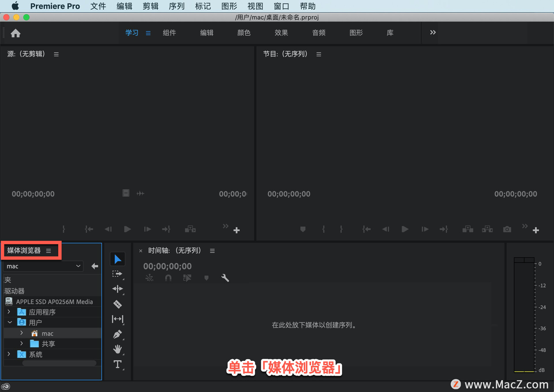
Task: Select the Hand tool
Action: click(117, 349)
